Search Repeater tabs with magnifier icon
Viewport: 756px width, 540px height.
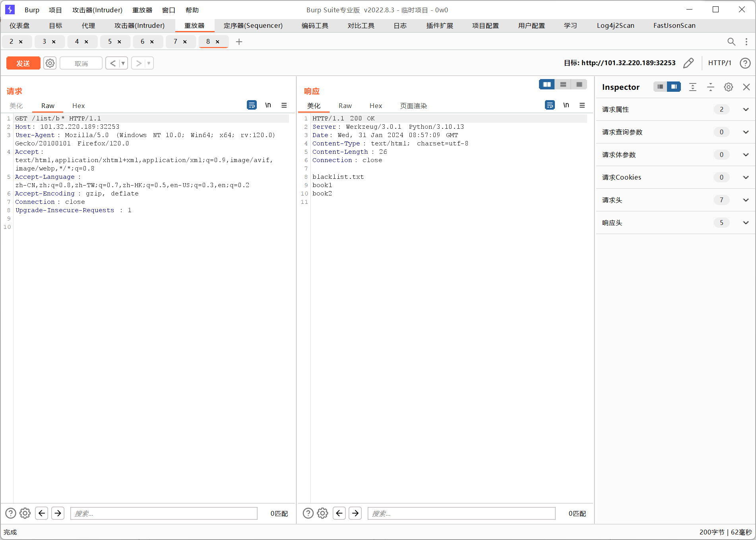pos(731,41)
